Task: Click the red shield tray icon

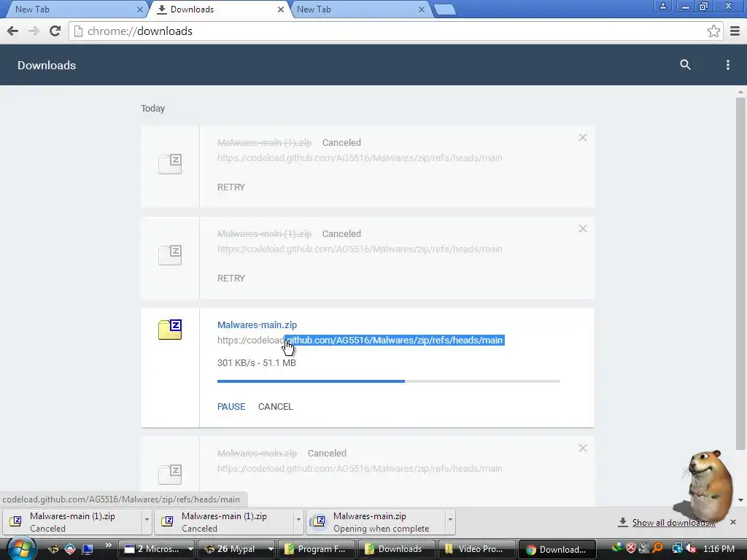Action: (631, 548)
